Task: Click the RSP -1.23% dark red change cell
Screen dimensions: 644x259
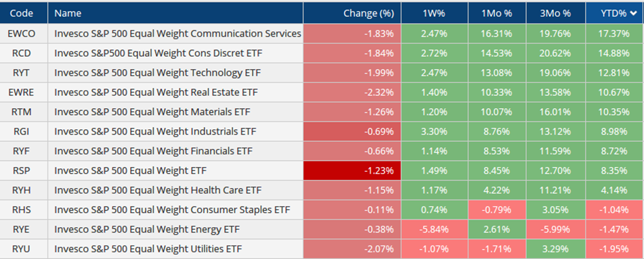Action: [352, 171]
